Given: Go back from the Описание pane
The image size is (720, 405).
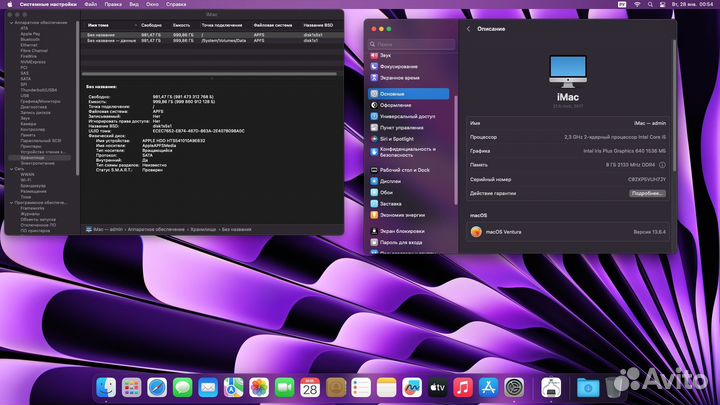Looking at the screenshot, I should click(468, 29).
